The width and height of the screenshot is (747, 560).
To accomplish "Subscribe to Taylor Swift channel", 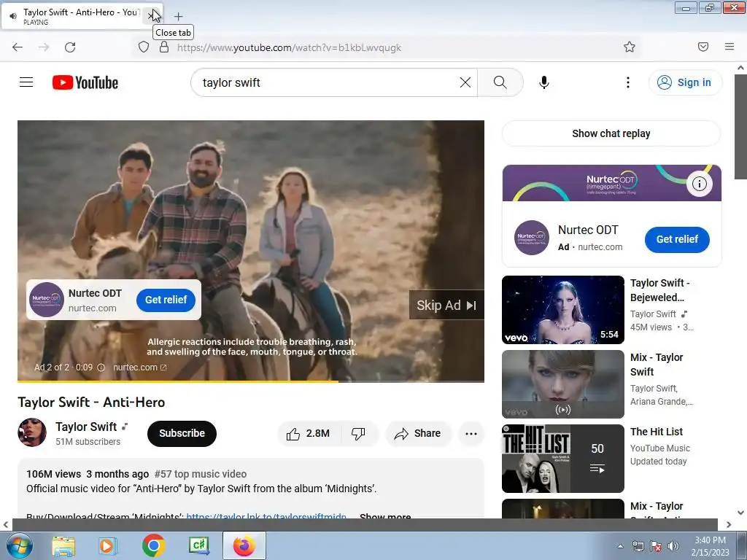I will (182, 433).
